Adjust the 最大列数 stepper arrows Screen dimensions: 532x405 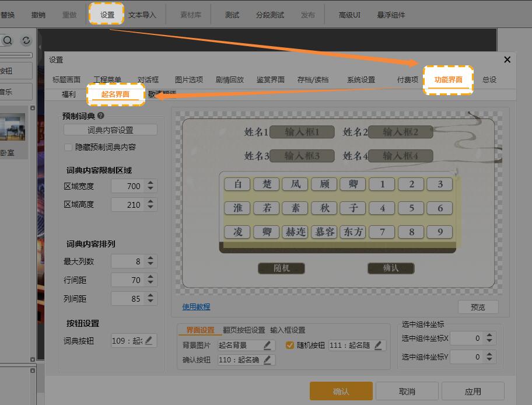150,261
